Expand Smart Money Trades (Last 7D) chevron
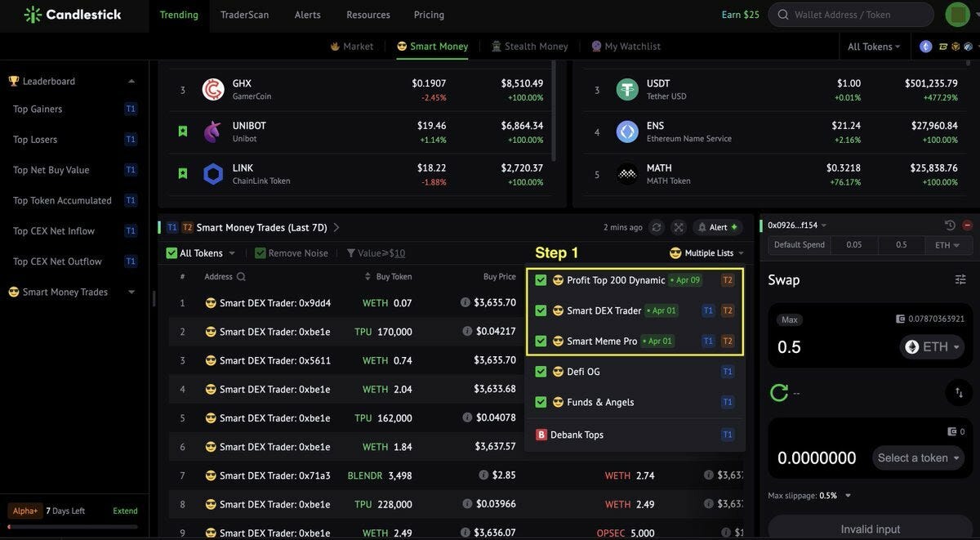 [x=336, y=227]
